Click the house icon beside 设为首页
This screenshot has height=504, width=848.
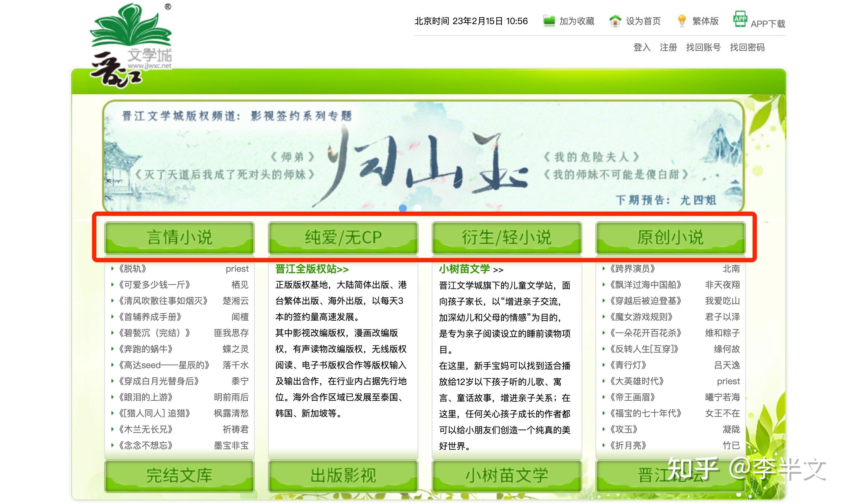(x=615, y=21)
